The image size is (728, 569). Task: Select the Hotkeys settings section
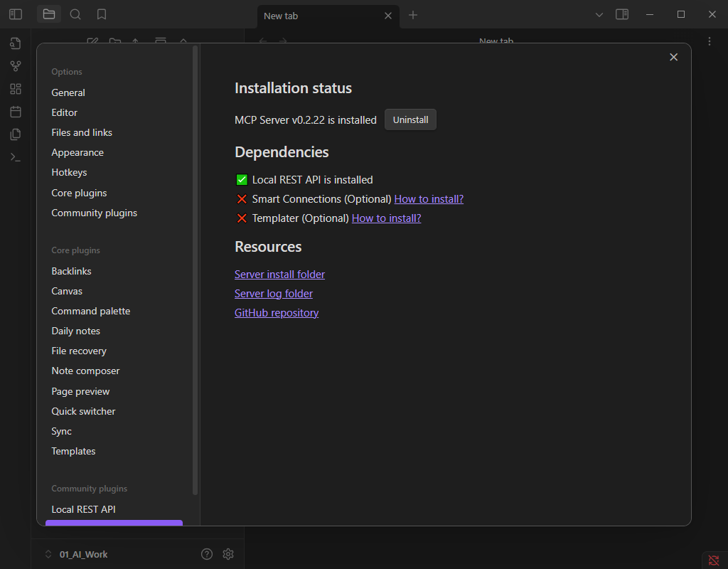69,172
